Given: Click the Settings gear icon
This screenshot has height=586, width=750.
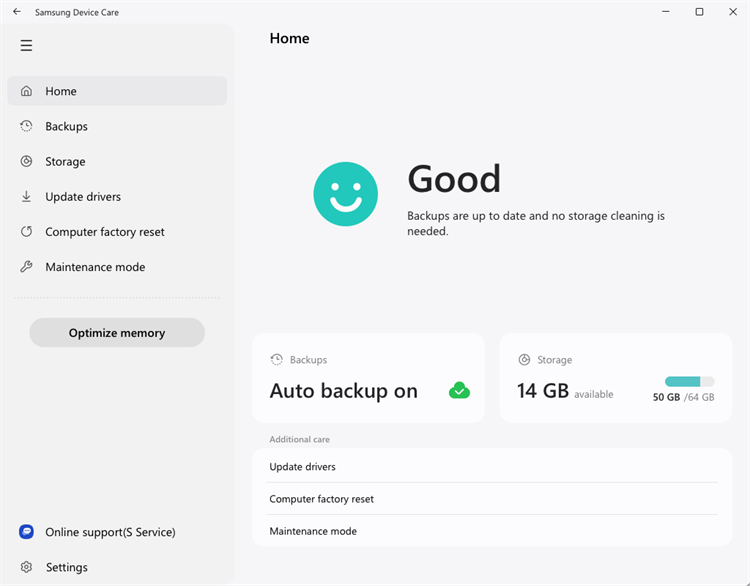Looking at the screenshot, I should (x=26, y=567).
